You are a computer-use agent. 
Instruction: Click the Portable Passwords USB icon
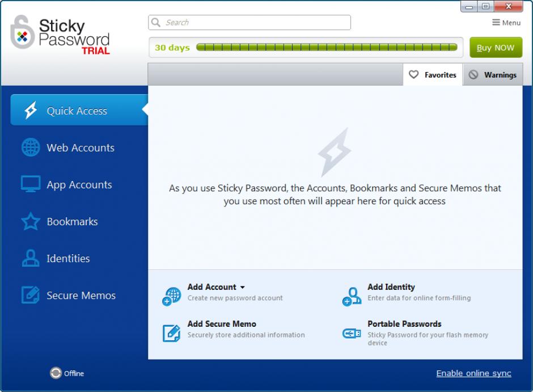[352, 334]
